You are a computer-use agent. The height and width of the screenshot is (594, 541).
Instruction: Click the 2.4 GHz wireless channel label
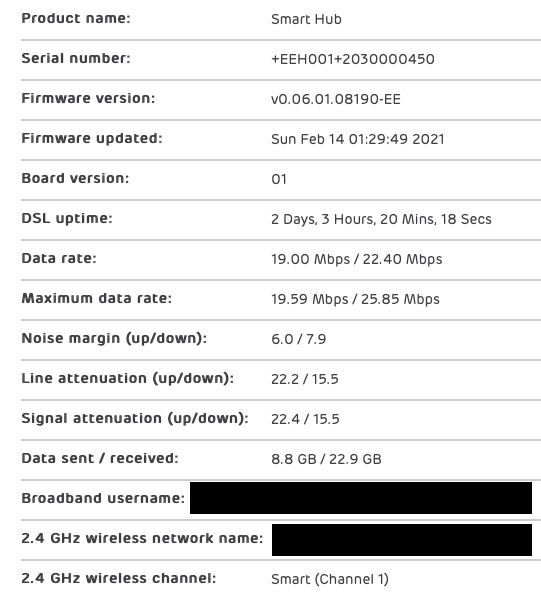[x=119, y=578]
